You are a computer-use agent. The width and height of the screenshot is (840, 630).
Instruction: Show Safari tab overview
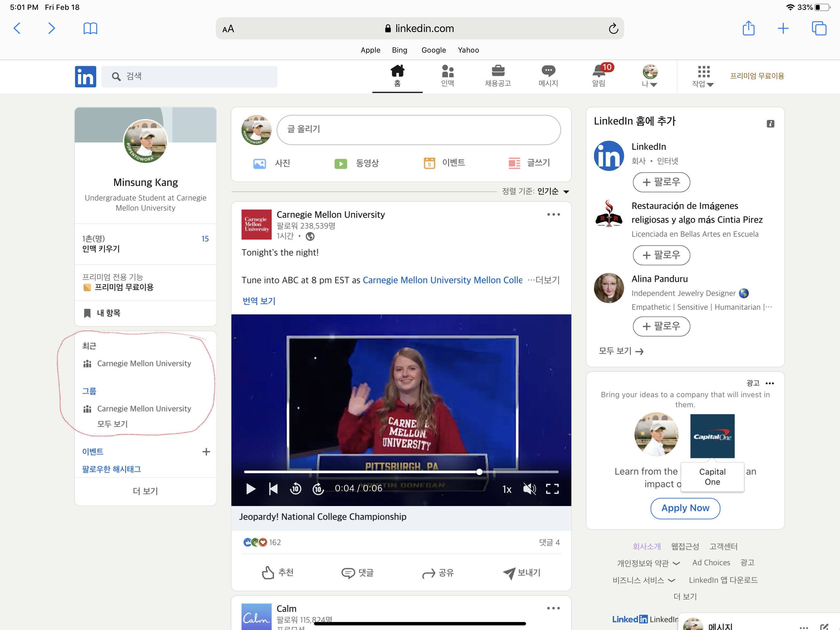click(819, 28)
